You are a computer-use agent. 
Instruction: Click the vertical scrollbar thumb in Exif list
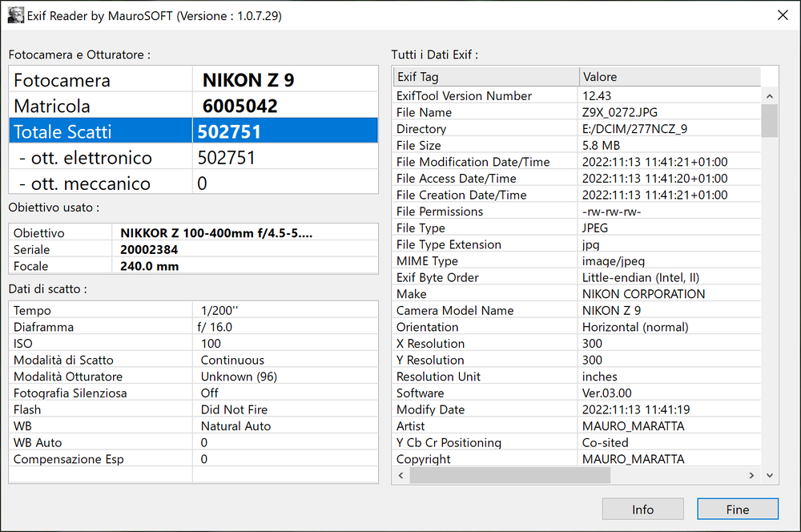pyautogui.click(x=769, y=121)
